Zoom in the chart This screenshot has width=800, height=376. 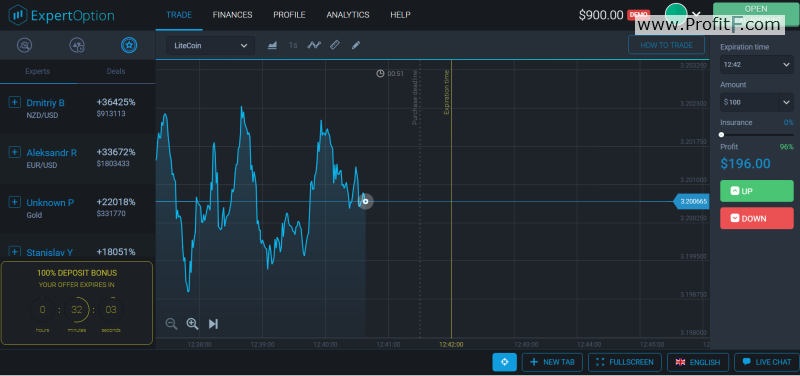pyautogui.click(x=192, y=323)
